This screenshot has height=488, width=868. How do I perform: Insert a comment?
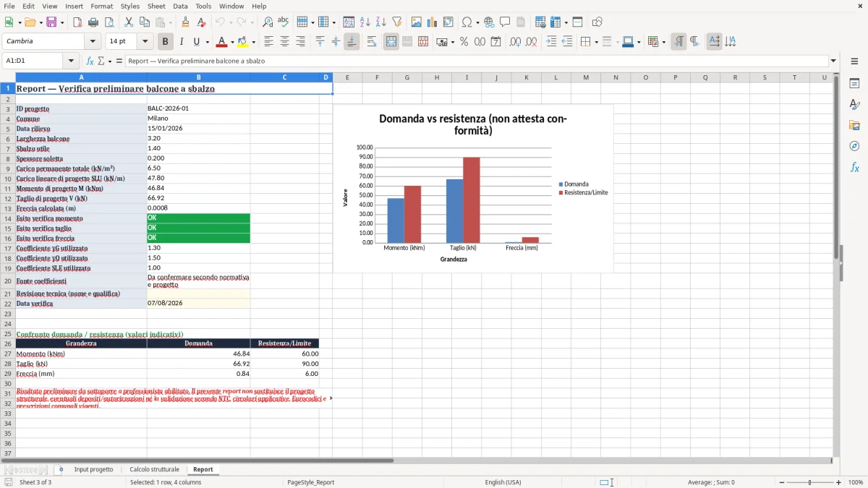point(505,22)
